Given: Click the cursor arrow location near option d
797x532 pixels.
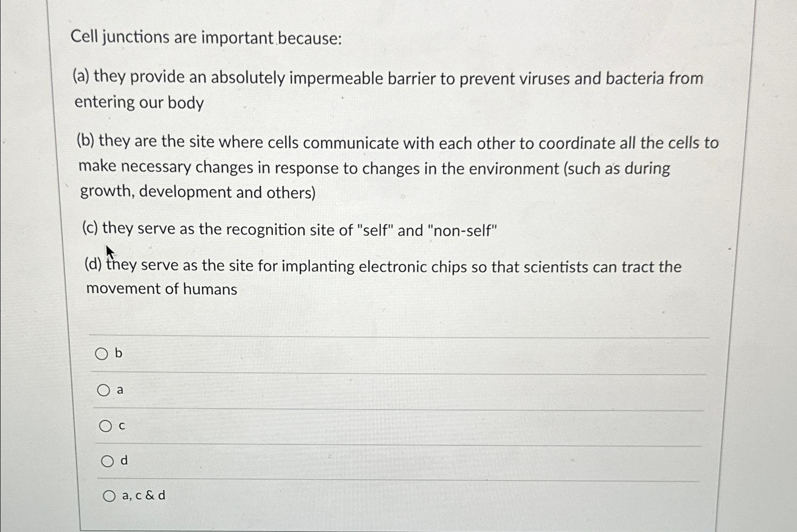Looking at the screenshot, I should (110, 250).
